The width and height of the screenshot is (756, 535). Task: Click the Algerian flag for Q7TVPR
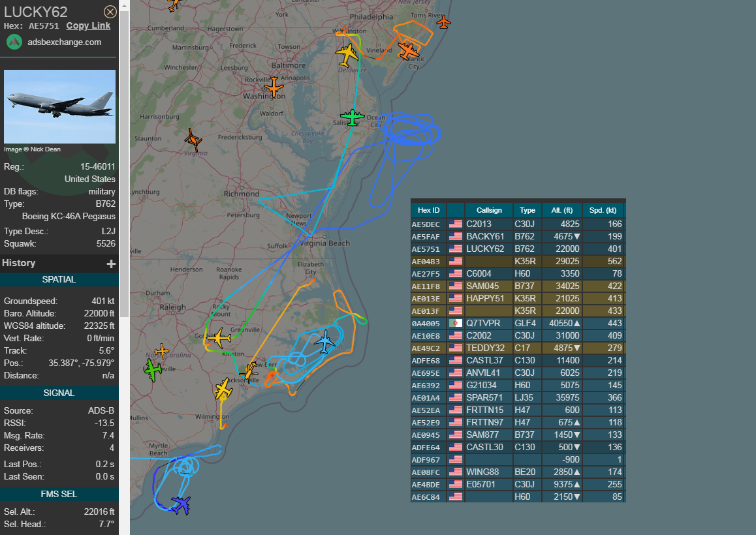455,324
